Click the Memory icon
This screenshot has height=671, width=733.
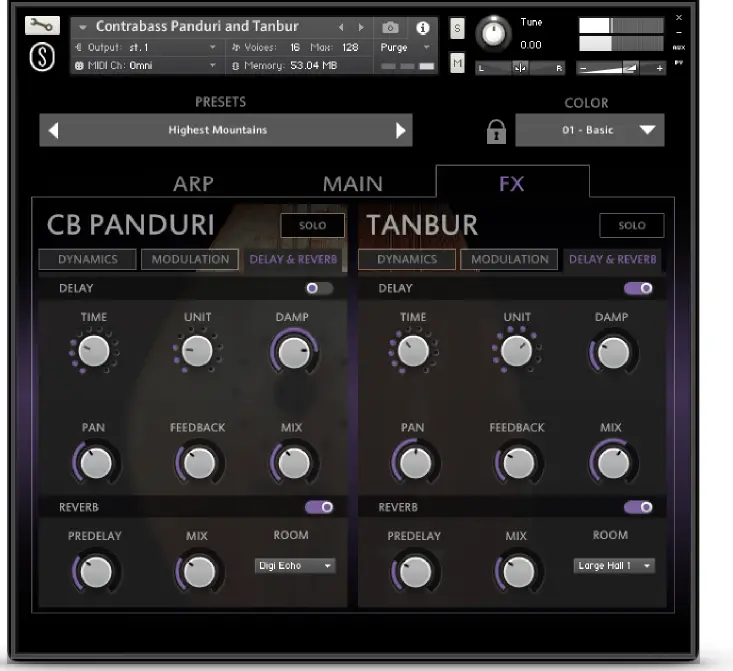click(236, 66)
